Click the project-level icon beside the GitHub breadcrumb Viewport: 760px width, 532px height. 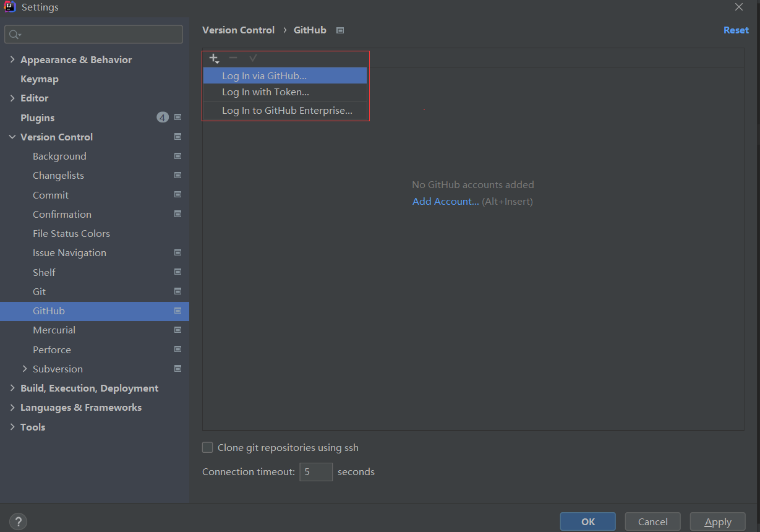click(339, 30)
